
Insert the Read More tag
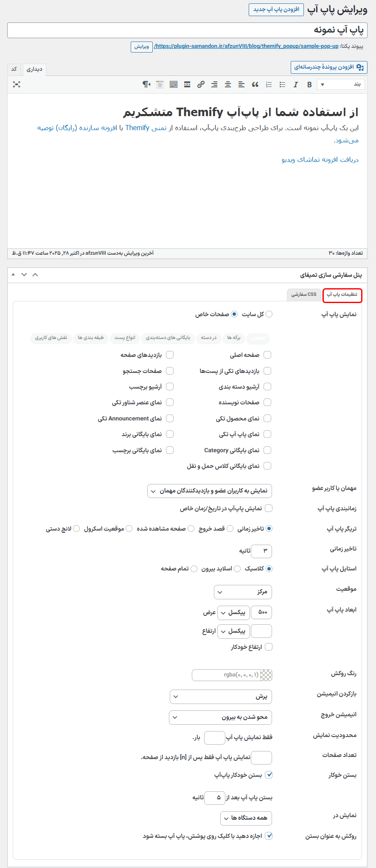187,85
